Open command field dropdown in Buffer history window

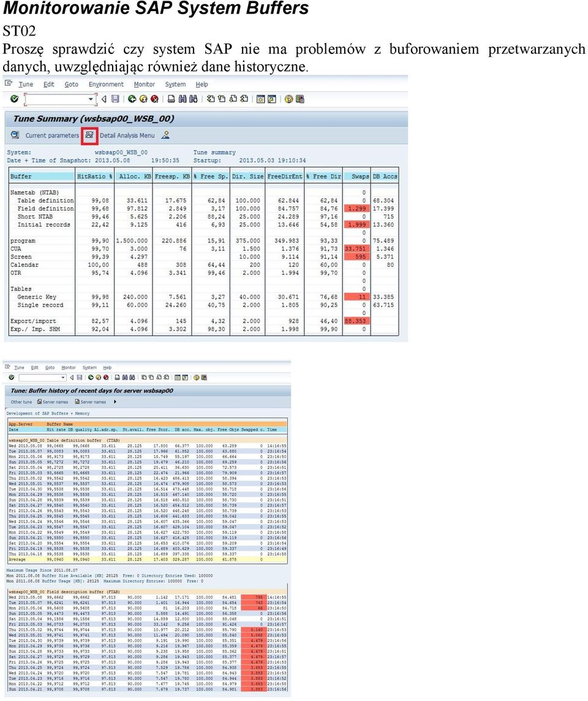63,378
